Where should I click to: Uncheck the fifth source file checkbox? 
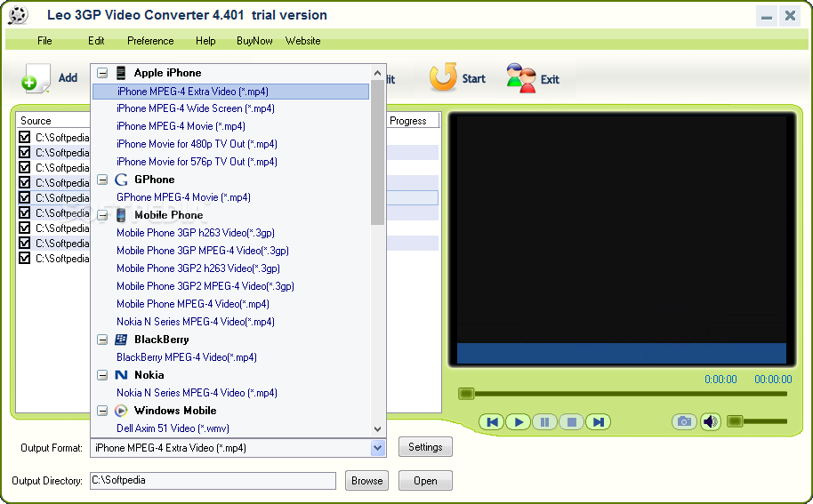point(24,197)
